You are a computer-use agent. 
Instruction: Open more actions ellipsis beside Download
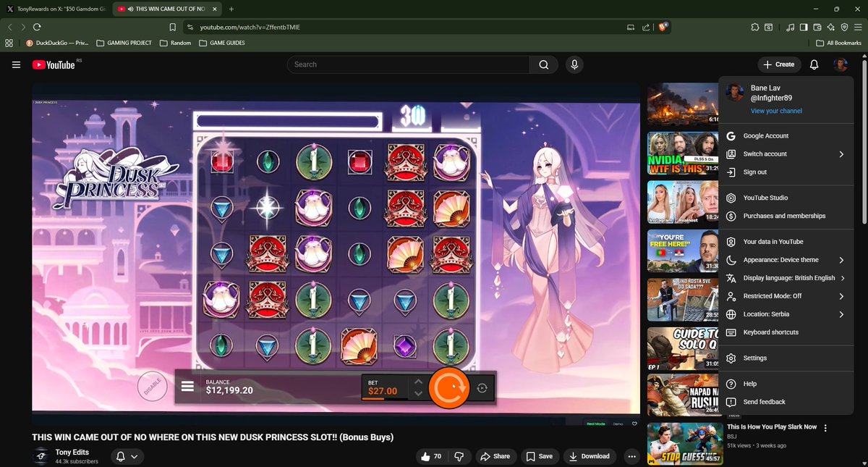[x=632, y=456]
